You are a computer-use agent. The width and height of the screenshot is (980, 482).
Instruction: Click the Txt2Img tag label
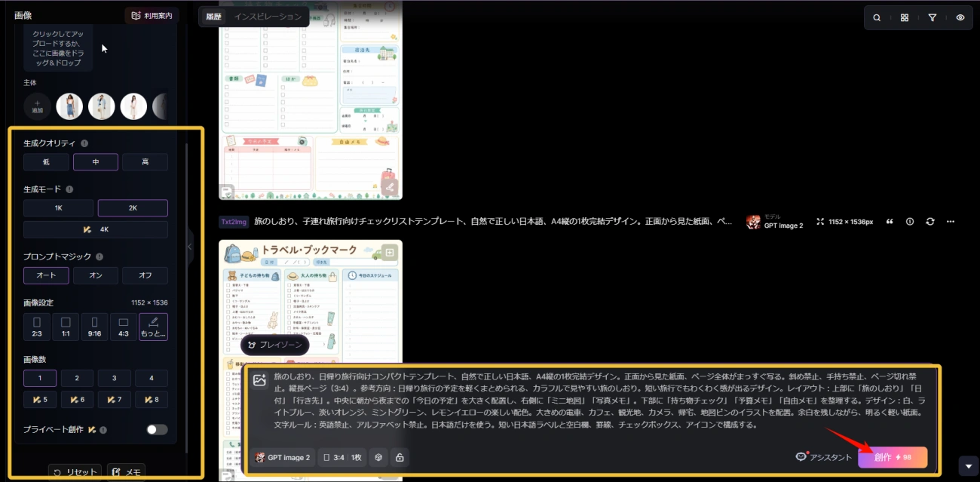click(x=234, y=222)
